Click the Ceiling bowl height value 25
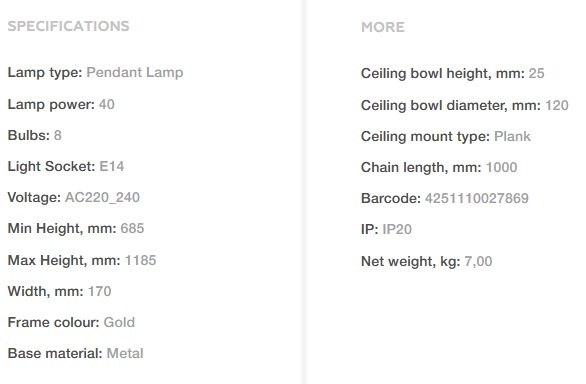Viewport: 586px width, 384px height. click(x=536, y=73)
